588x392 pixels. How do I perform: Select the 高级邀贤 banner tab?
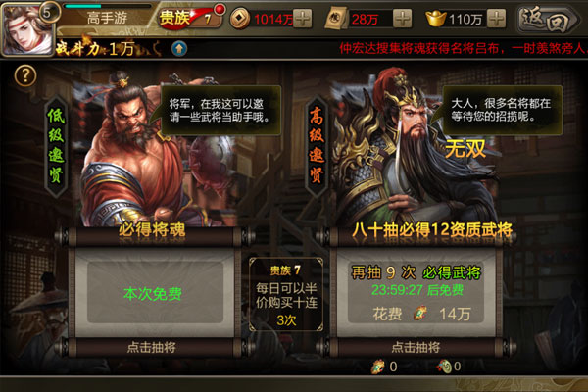click(317, 146)
